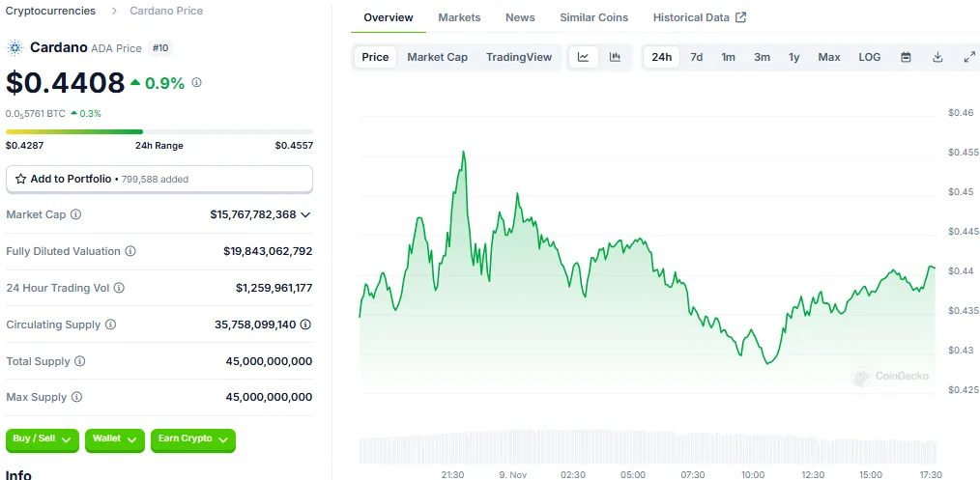The image size is (980, 480).
Task: Click the Info section heading
Action: point(18,474)
